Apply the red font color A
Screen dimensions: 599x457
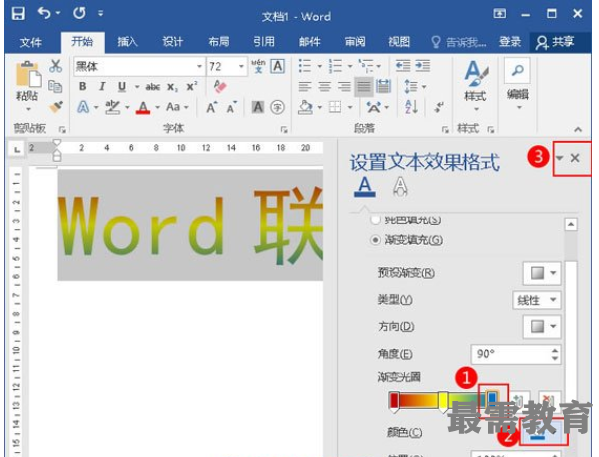click(x=143, y=107)
